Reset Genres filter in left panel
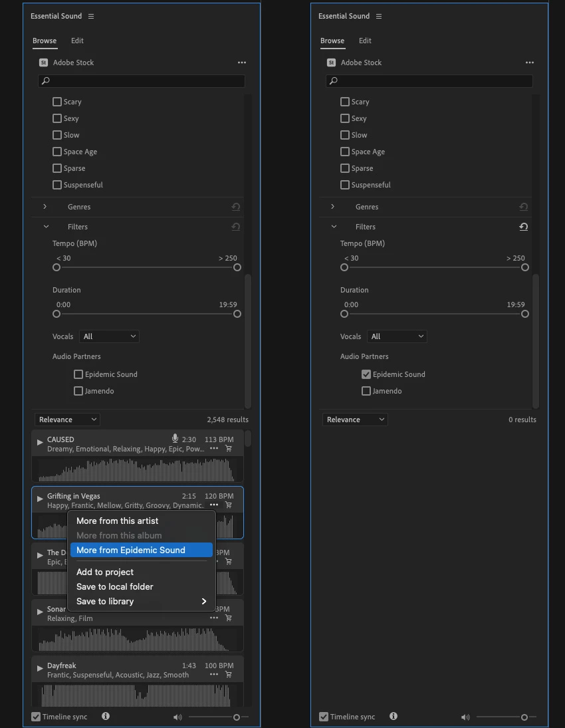Viewport: 565px width, 728px height. tap(236, 207)
